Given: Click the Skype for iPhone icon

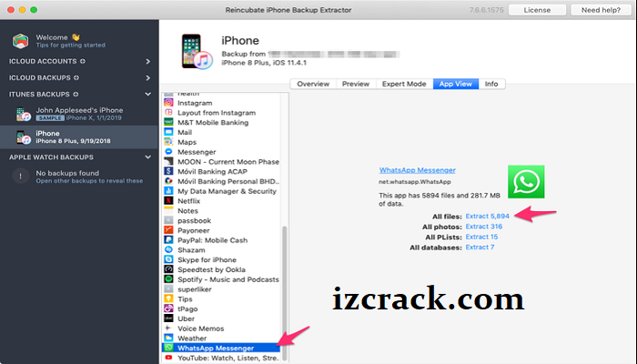Looking at the screenshot, I should pos(168,259).
